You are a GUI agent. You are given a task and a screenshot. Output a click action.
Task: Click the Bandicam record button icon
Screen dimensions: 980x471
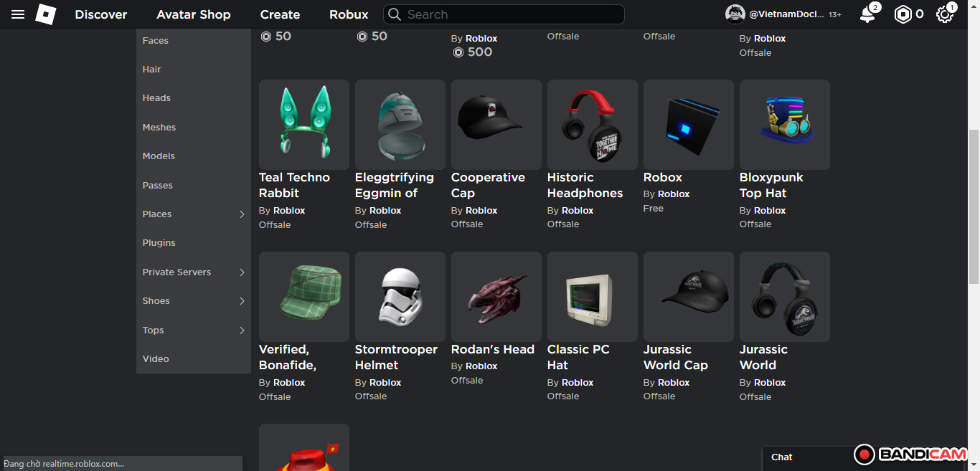pos(864,455)
